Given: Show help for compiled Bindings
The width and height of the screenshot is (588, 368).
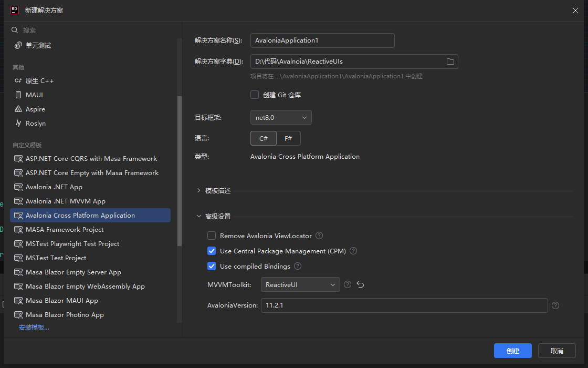Looking at the screenshot, I should tap(297, 266).
